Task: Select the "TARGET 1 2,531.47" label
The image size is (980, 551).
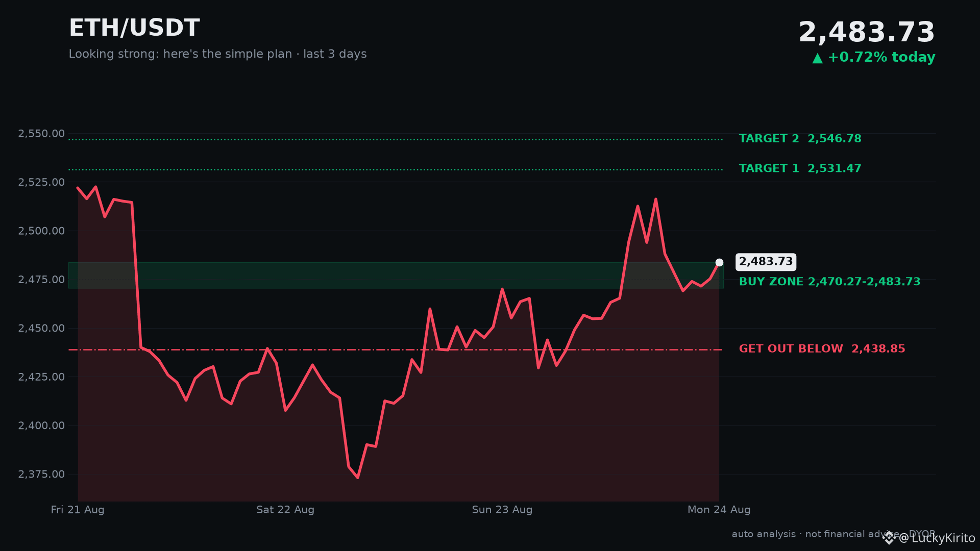Action: click(800, 168)
